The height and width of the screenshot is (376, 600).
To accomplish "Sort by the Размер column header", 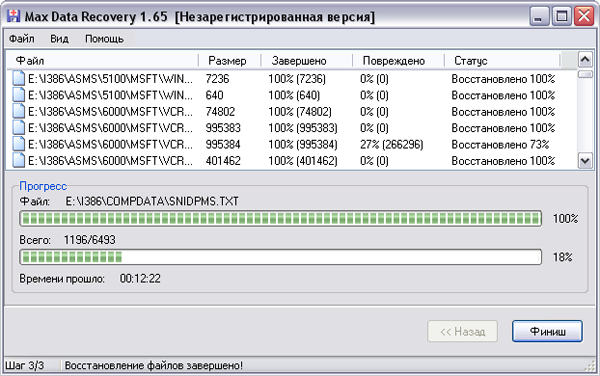I will pyautogui.click(x=230, y=60).
